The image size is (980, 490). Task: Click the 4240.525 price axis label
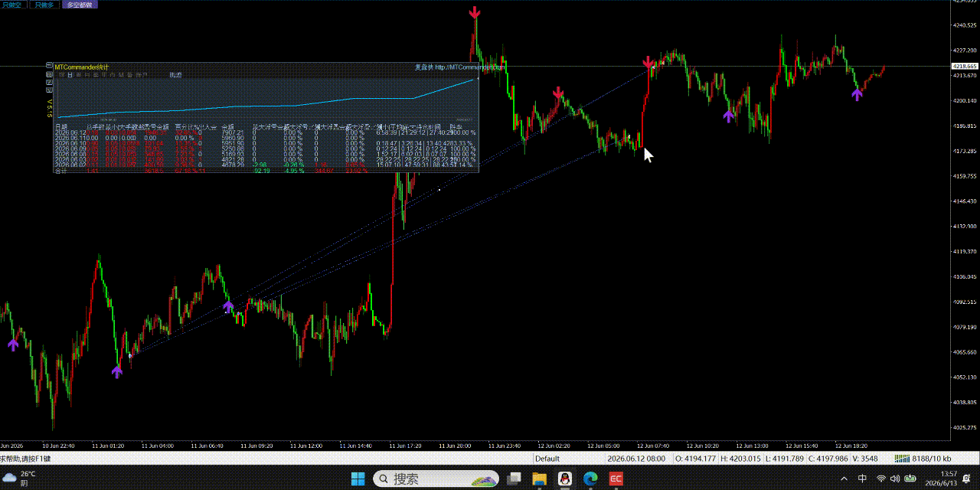coord(965,25)
